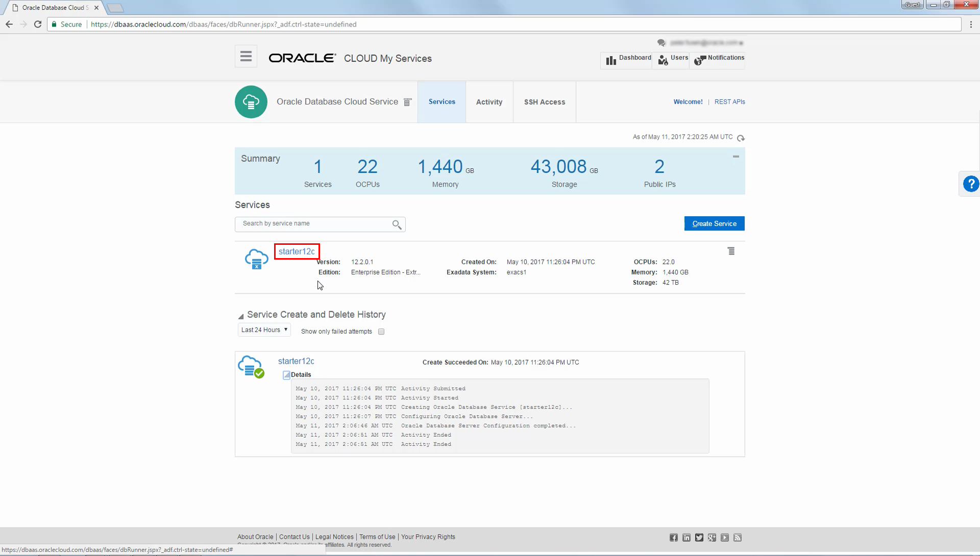The width and height of the screenshot is (980, 556).
Task: Switch to the Activity tab
Action: 489,102
